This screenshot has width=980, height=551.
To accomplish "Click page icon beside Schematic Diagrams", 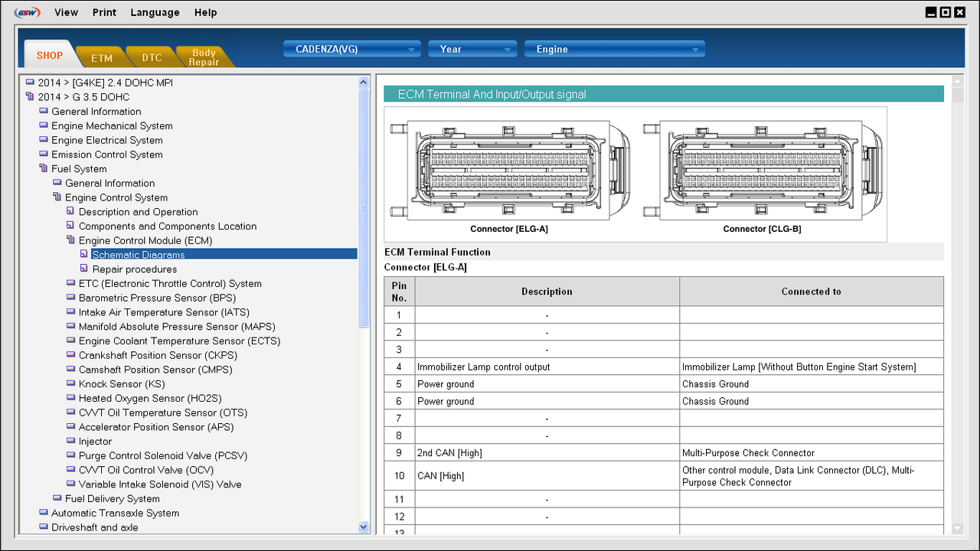I will click(x=84, y=255).
